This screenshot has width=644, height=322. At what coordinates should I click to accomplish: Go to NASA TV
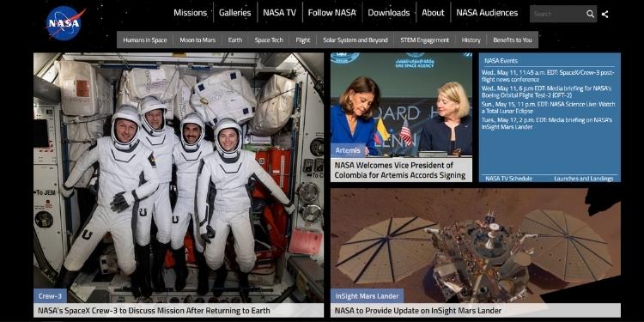[279, 13]
